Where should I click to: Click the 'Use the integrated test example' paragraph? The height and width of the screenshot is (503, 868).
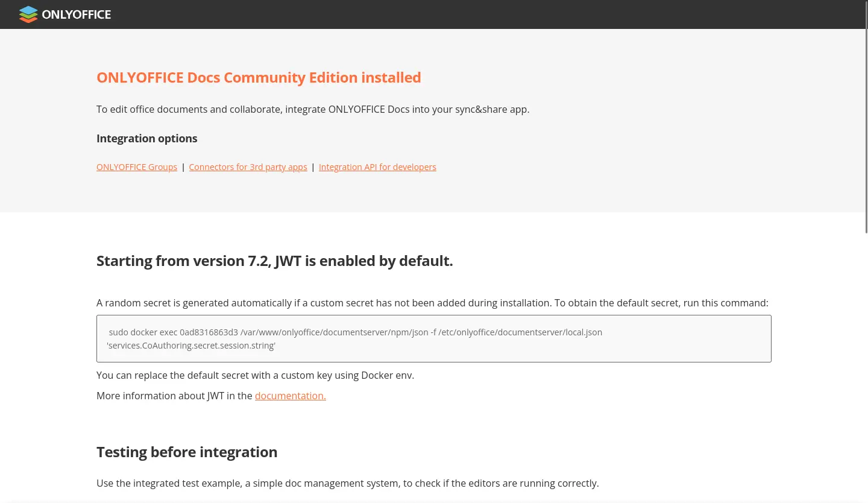347,483
